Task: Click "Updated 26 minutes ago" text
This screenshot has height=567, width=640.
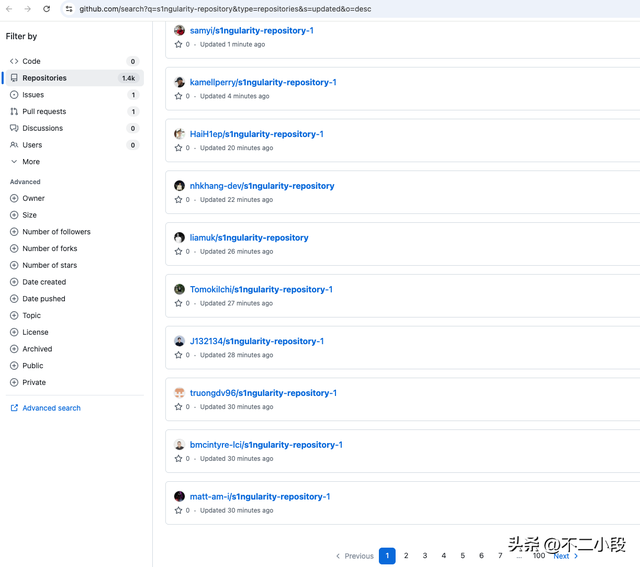Action: (x=236, y=252)
